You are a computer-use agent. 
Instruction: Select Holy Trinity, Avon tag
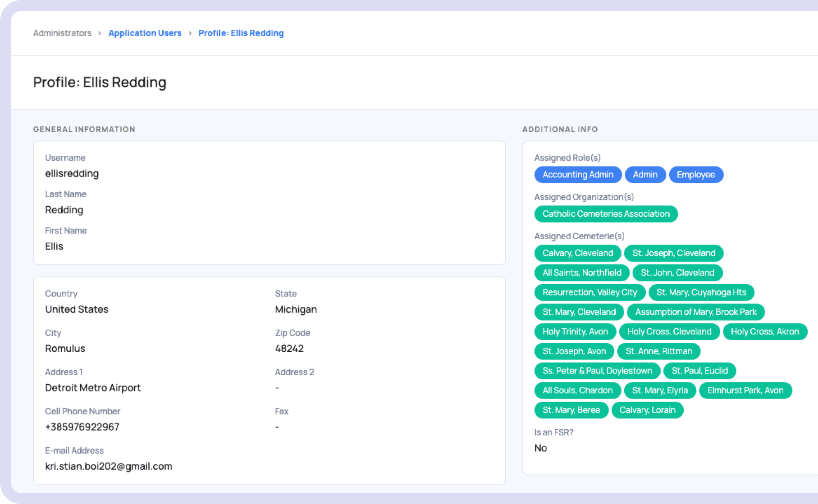(x=575, y=331)
